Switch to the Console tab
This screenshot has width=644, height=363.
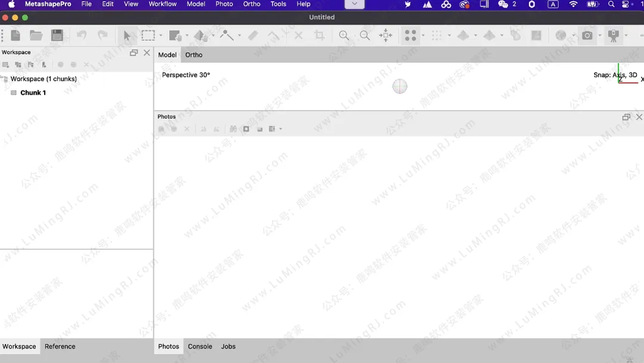click(200, 346)
